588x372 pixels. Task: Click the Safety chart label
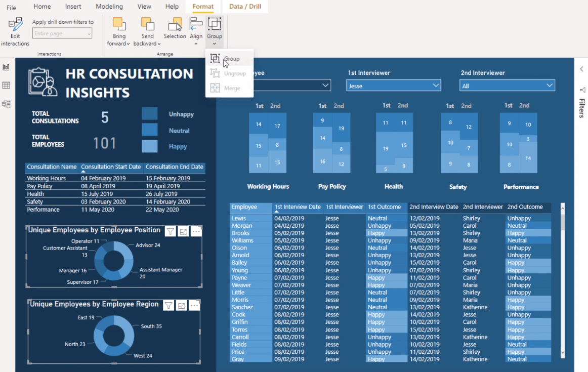[458, 187]
